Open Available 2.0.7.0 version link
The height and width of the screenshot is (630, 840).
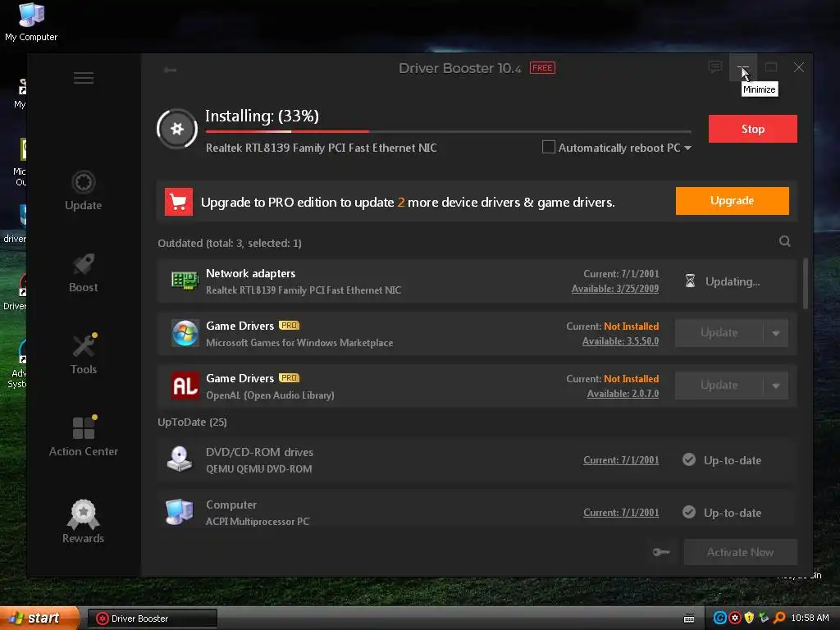pos(623,394)
